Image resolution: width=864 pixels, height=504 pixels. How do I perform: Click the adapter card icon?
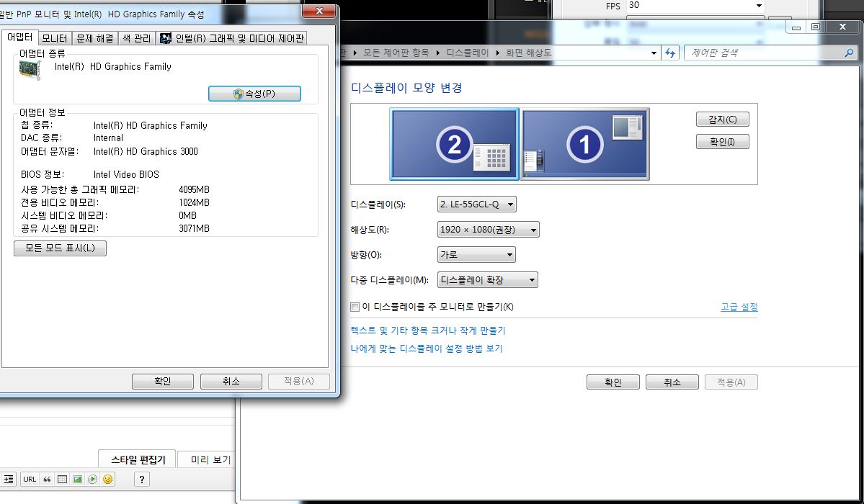(30, 70)
